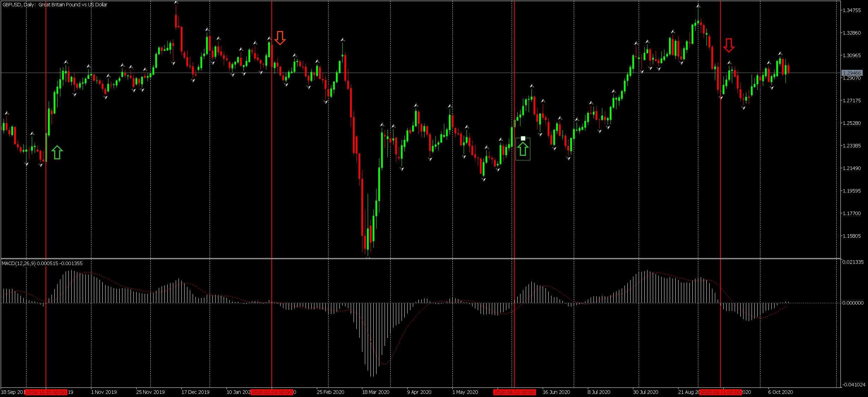Click the 1.25280 price axis value
The image size is (868, 397).
pyautogui.click(x=852, y=123)
